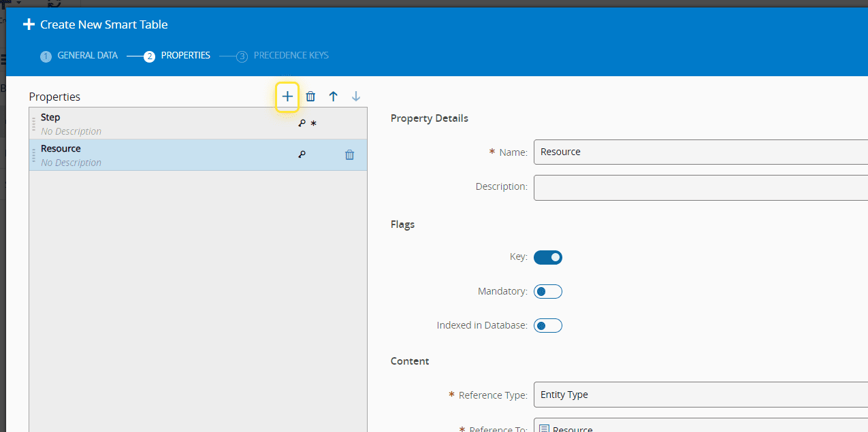
Task: Click the add property plus icon
Action: (x=287, y=97)
